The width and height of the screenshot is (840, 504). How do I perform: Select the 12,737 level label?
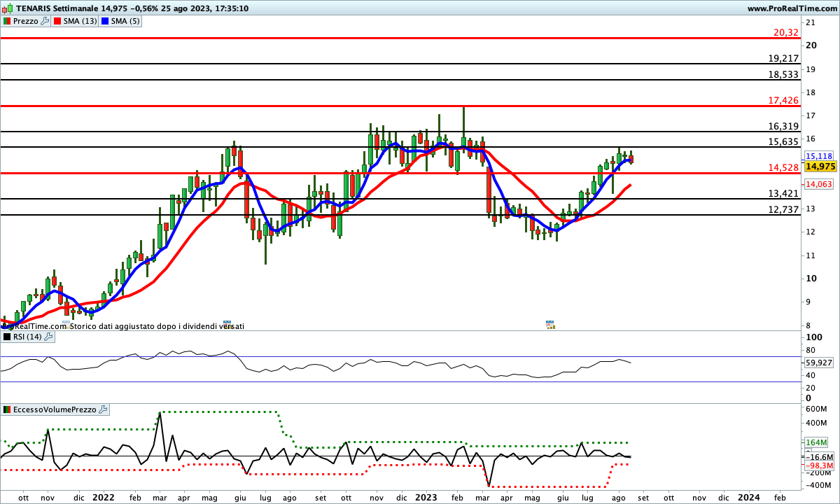click(x=783, y=209)
